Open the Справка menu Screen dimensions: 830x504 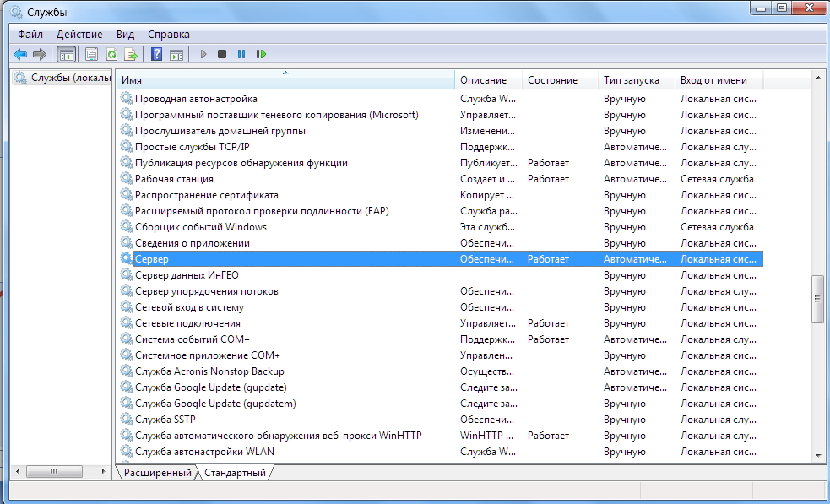(x=169, y=34)
